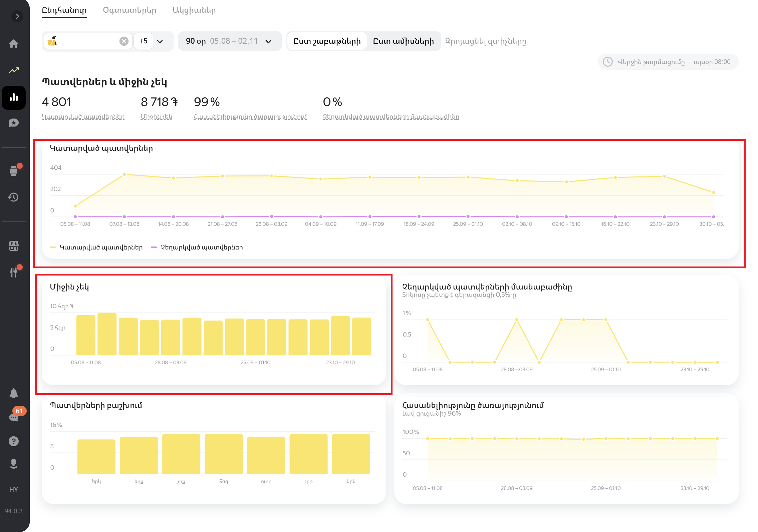Open the 90 օր date range dropdown

click(229, 41)
